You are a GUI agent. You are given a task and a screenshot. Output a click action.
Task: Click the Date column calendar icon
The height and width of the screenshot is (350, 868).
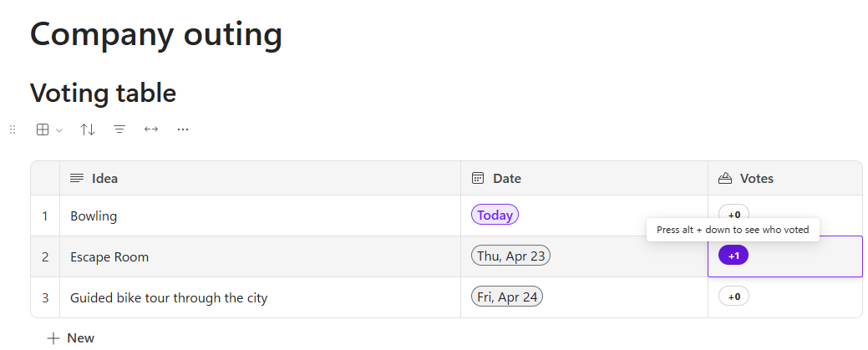click(x=478, y=178)
